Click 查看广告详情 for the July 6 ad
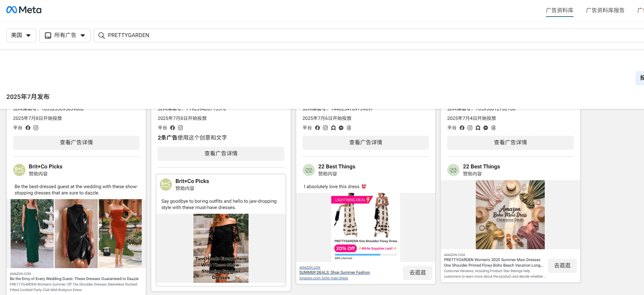This screenshot has width=644, height=295. [x=366, y=142]
